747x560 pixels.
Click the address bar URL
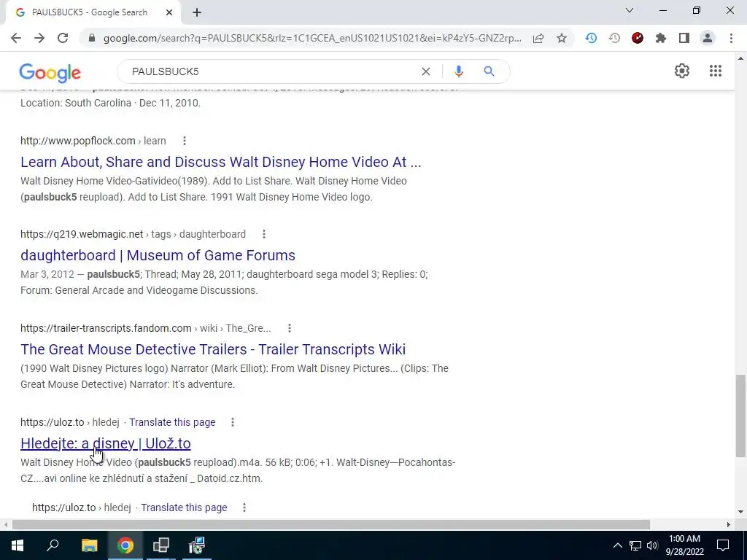pos(312,38)
